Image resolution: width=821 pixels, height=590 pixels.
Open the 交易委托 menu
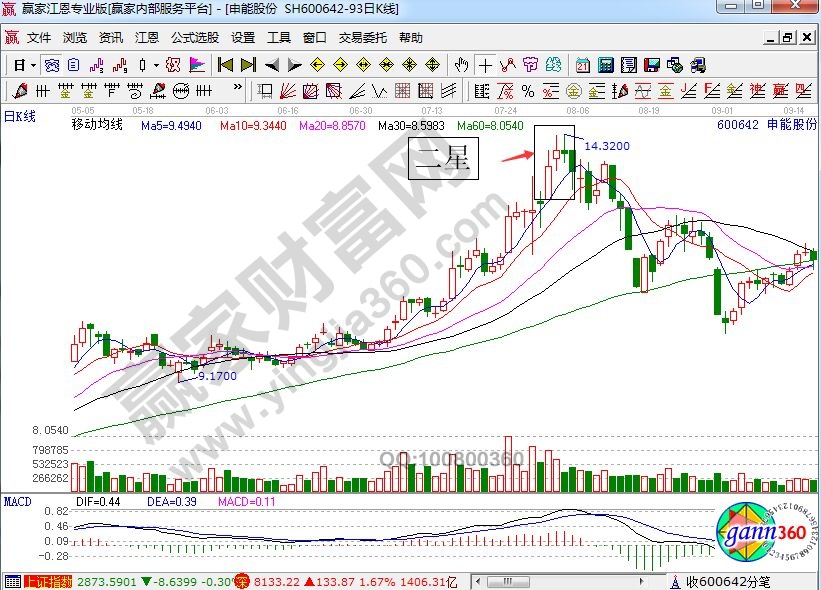click(362, 38)
